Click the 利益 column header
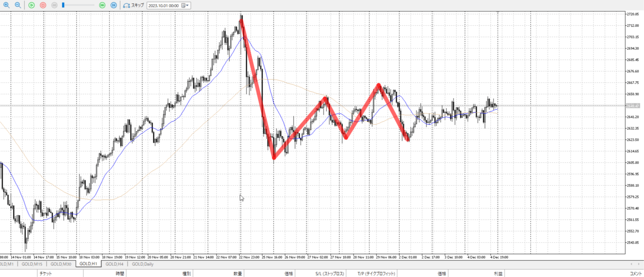This screenshot has height=277, width=644. point(498,274)
